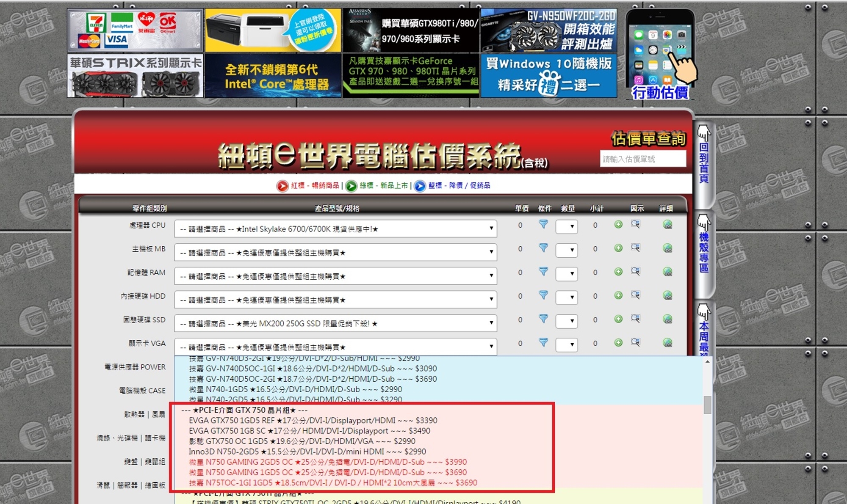Open detail globe icon for CPU row
The width and height of the screenshot is (847, 504).
pyautogui.click(x=667, y=225)
